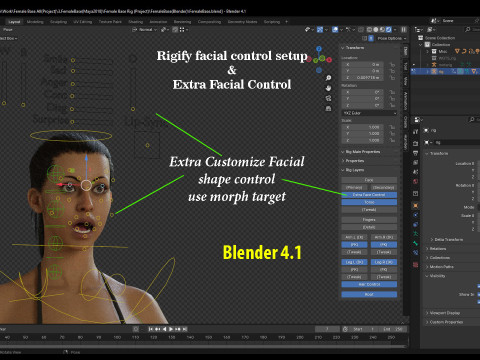The image size is (480, 360).
Task: Toggle Extra Face Control rig layer
Action: click(369, 195)
